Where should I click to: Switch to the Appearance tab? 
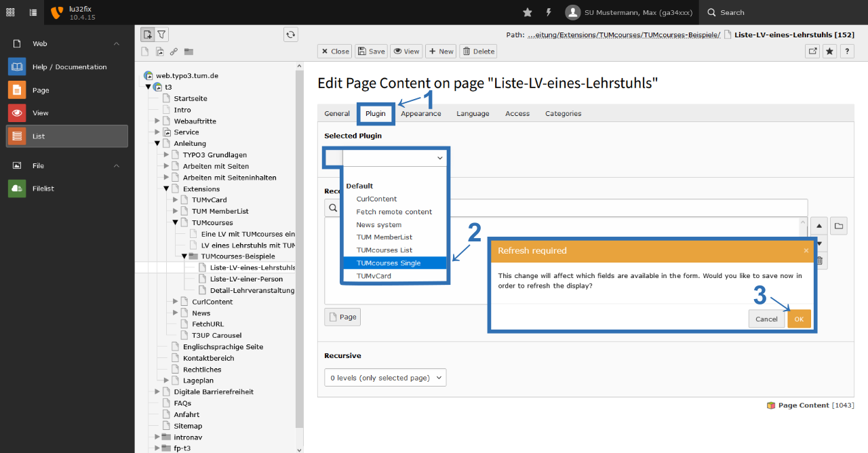[421, 114]
